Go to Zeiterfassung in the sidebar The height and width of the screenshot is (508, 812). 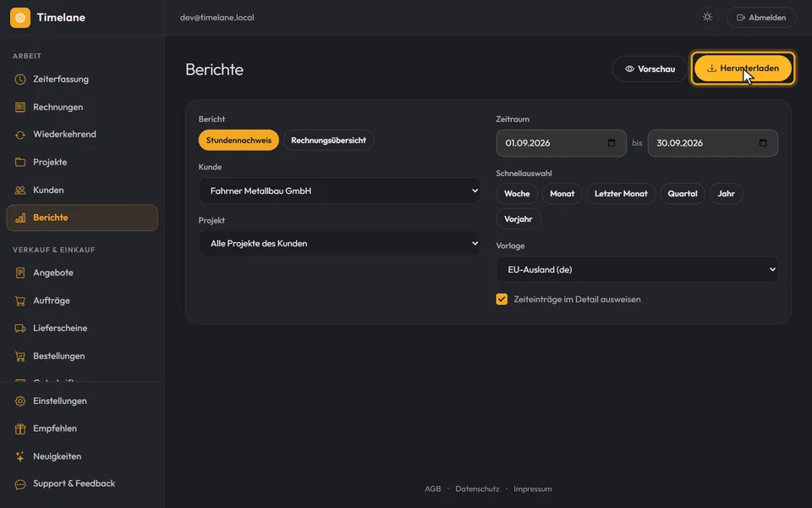[82, 80]
